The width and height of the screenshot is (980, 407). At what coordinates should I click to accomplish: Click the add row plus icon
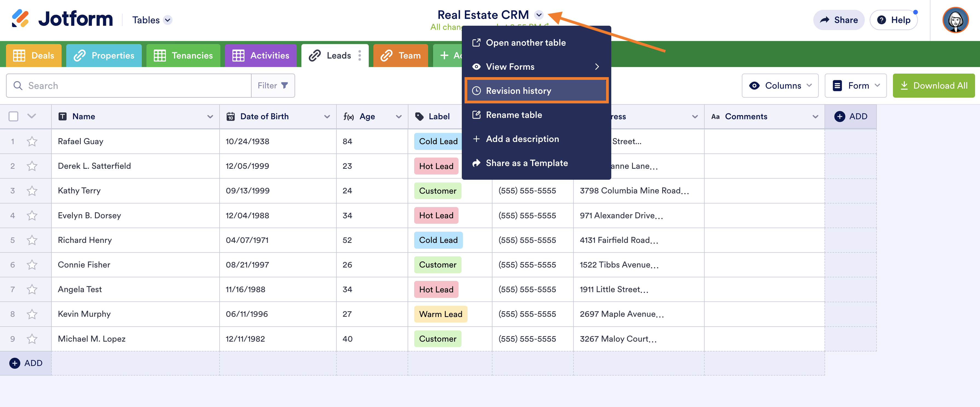15,363
